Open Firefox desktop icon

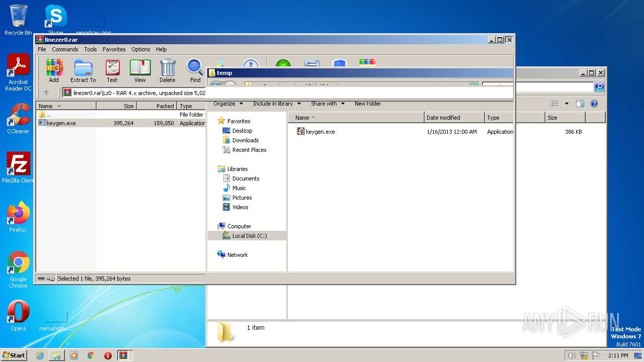pyautogui.click(x=18, y=217)
